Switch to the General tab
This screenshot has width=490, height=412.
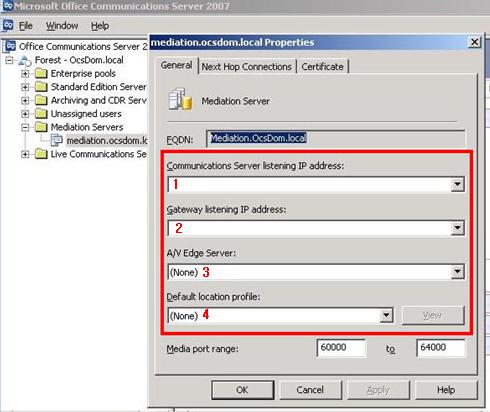(177, 65)
